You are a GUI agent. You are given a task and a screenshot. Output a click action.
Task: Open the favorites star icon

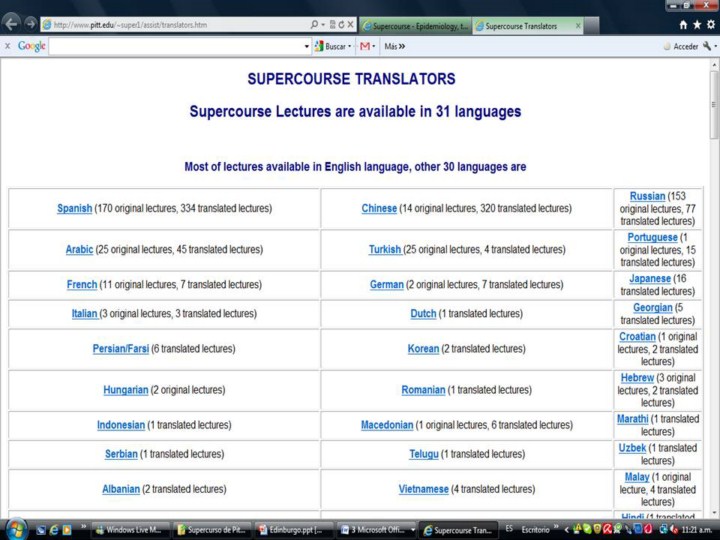(697, 25)
